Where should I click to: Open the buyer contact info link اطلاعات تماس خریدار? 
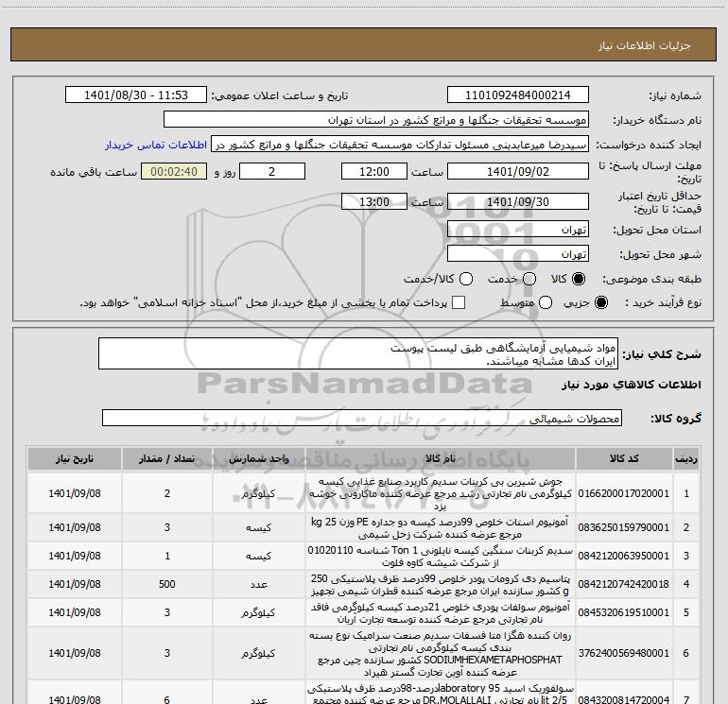156,145
